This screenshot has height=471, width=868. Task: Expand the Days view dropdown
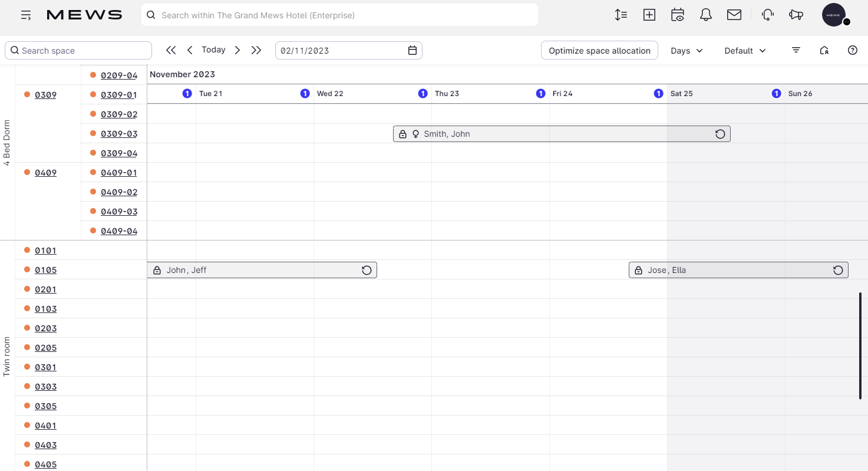pyautogui.click(x=687, y=51)
